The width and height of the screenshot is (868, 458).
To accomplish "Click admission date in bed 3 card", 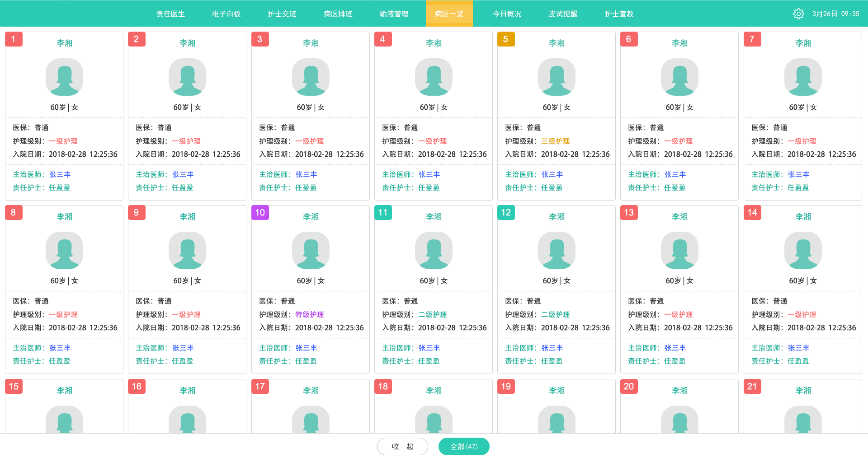I will (x=311, y=154).
